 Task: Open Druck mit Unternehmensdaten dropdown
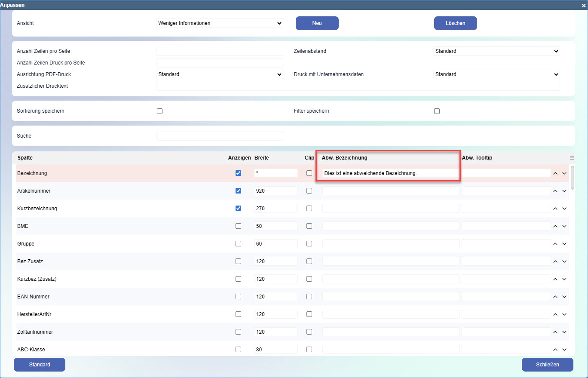(496, 74)
